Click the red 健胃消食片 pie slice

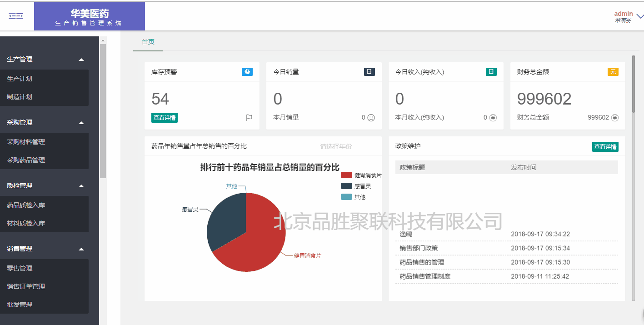tap(264, 241)
